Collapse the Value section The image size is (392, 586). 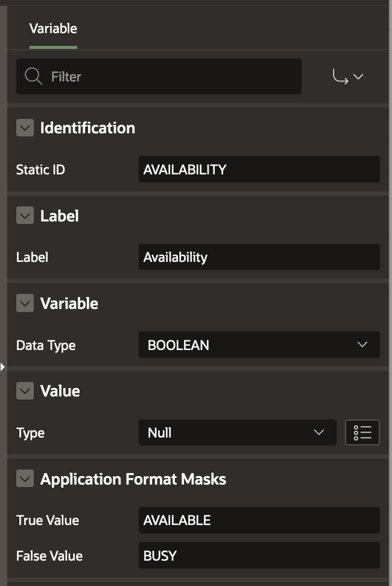(x=25, y=391)
